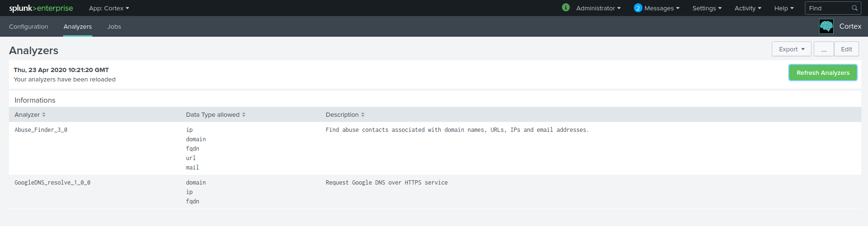Image resolution: width=868 pixels, height=226 pixels.
Task: Sort by Data Type allowed column arrows
Action: pyautogui.click(x=243, y=115)
